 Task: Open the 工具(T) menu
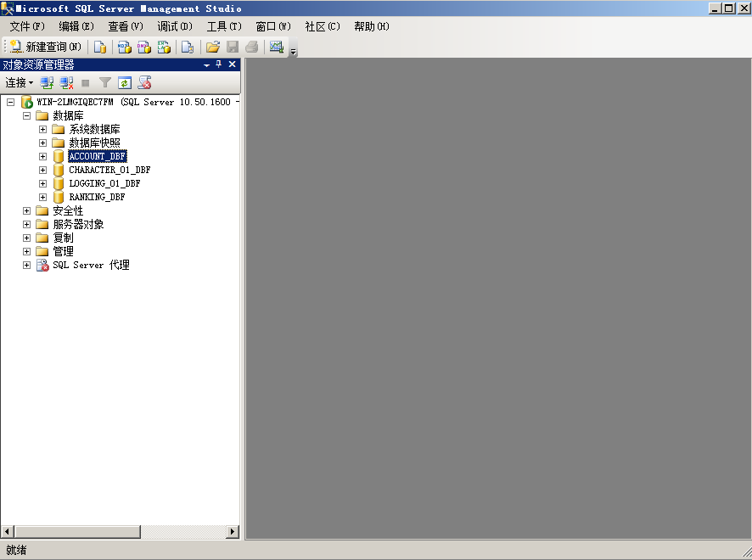pyautogui.click(x=224, y=26)
